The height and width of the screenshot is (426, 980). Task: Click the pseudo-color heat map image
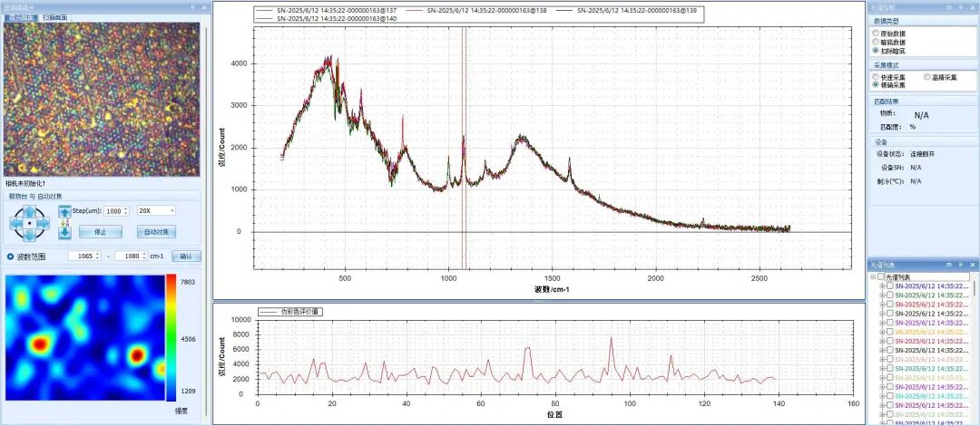85,336
